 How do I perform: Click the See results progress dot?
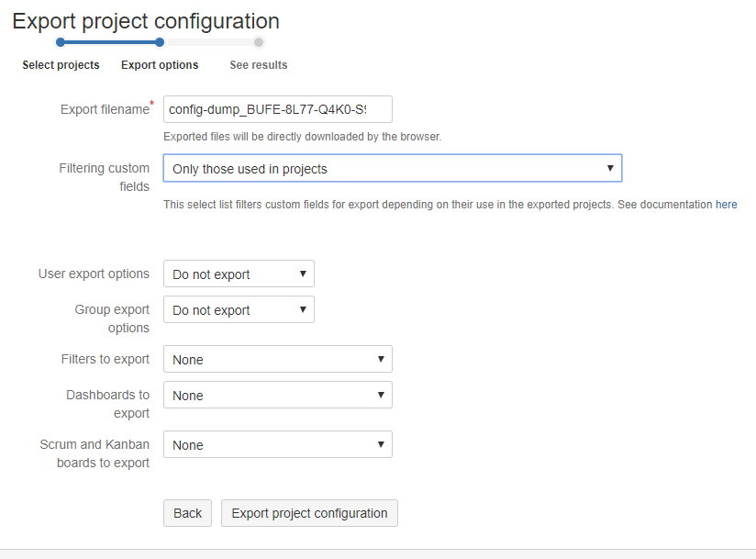click(258, 41)
